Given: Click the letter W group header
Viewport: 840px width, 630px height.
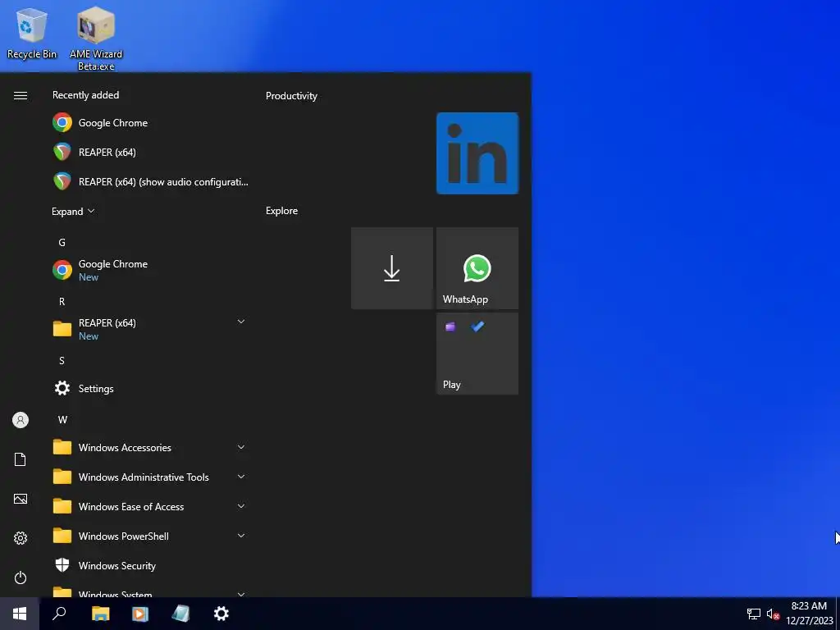Looking at the screenshot, I should click(x=62, y=419).
